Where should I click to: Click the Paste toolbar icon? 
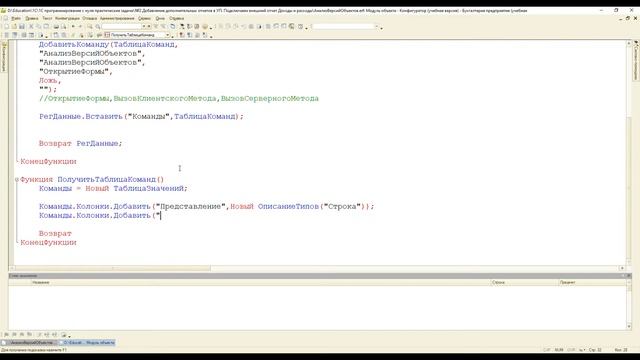[x=46, y=27]
